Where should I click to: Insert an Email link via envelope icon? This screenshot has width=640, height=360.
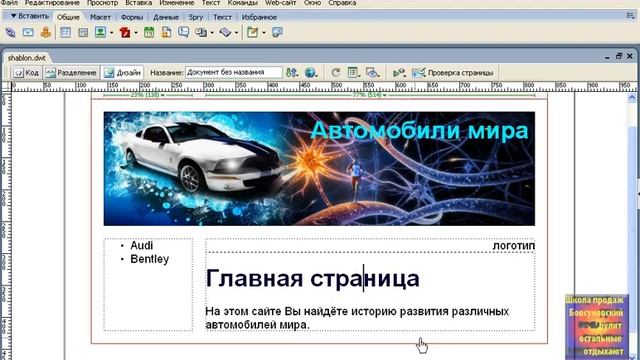[x=28, y=32]
